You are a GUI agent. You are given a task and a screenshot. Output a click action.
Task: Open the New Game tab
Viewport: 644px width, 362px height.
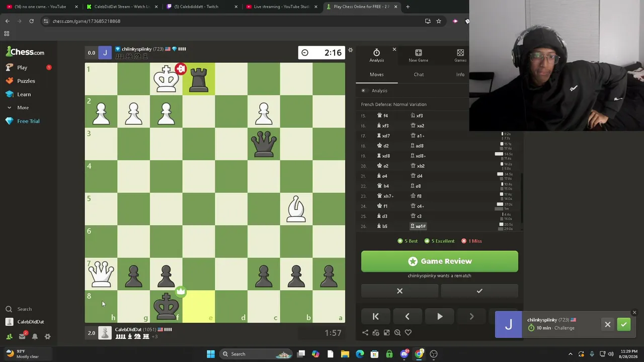click(418, 55)
